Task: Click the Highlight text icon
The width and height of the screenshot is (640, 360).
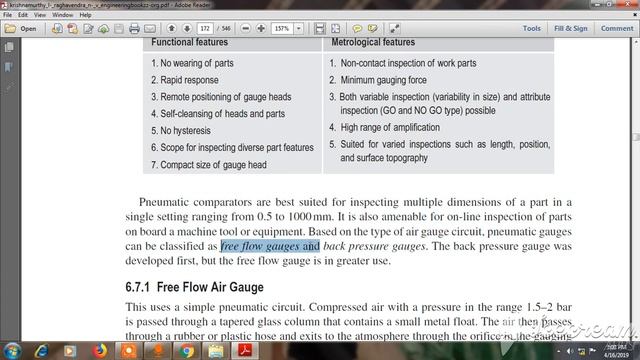Action: pos(373,29)
